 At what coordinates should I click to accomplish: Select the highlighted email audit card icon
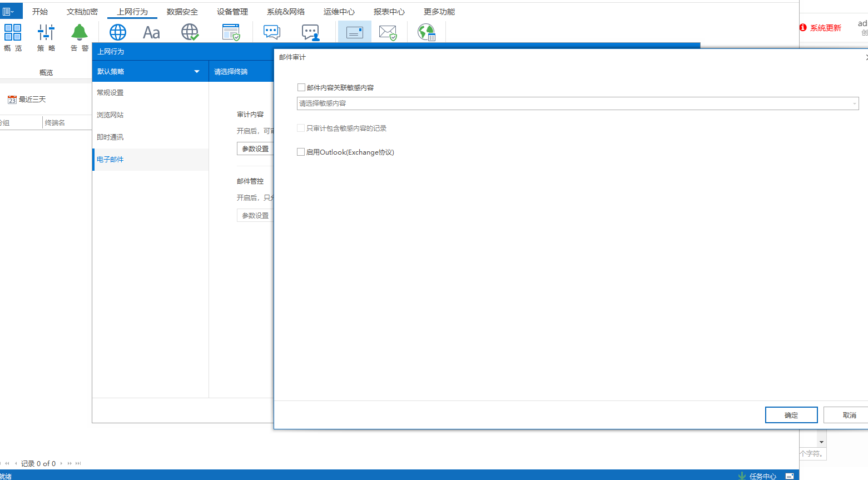tap(355, 32)
